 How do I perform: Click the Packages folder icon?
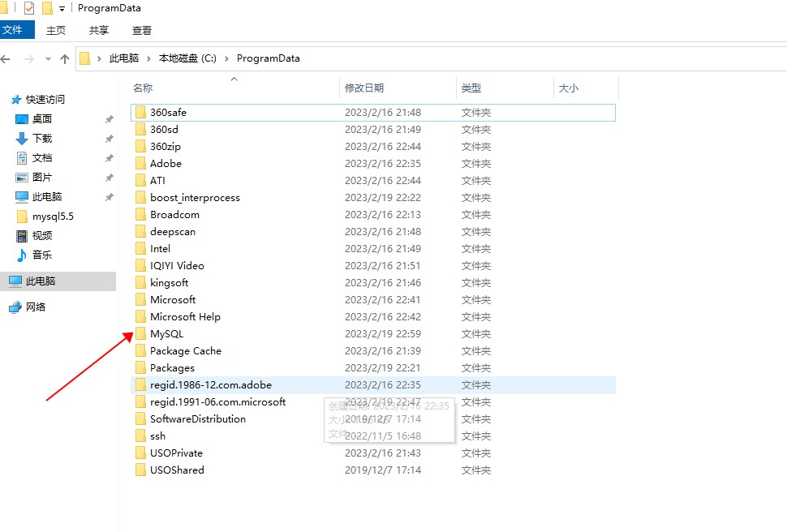[140, 368]
